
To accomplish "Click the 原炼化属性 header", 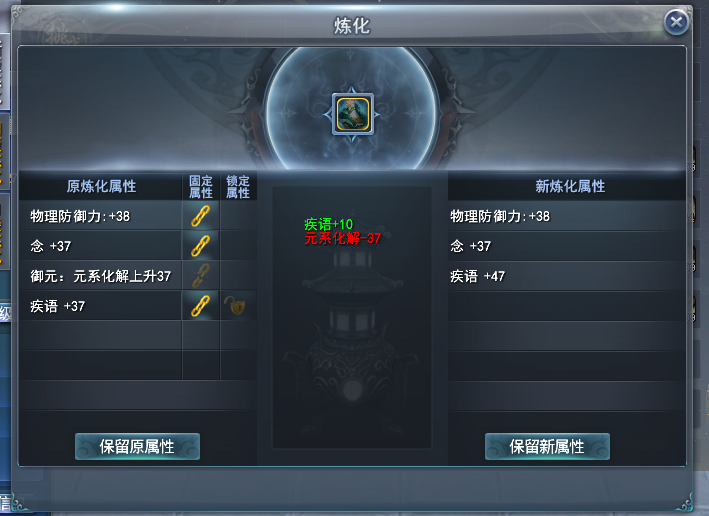I will point(101,186).
